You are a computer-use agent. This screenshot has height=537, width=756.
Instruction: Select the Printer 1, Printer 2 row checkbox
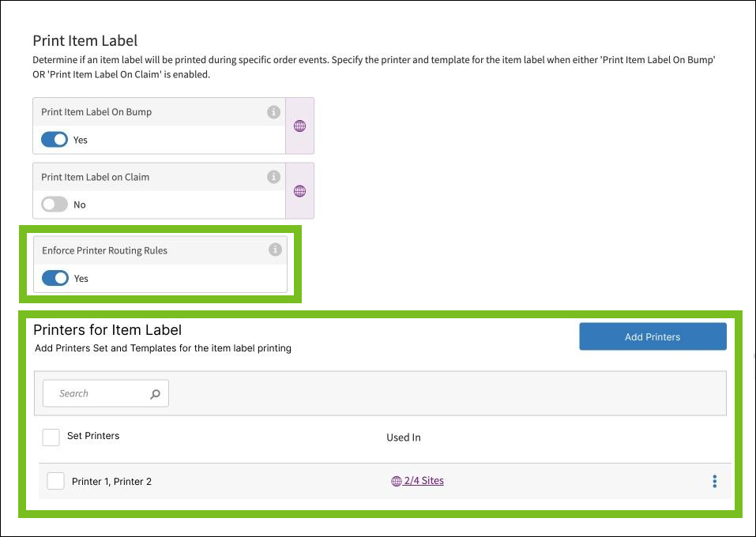click(55, 481)
